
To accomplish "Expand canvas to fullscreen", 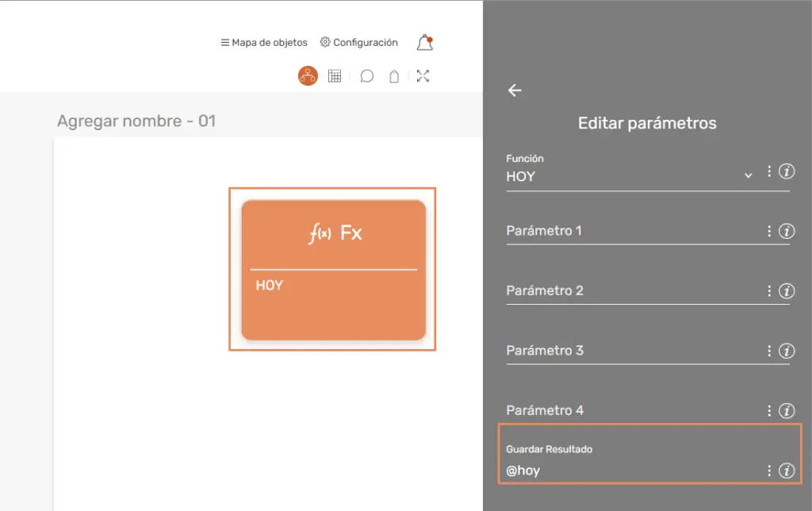I will [x=423, y=76].
